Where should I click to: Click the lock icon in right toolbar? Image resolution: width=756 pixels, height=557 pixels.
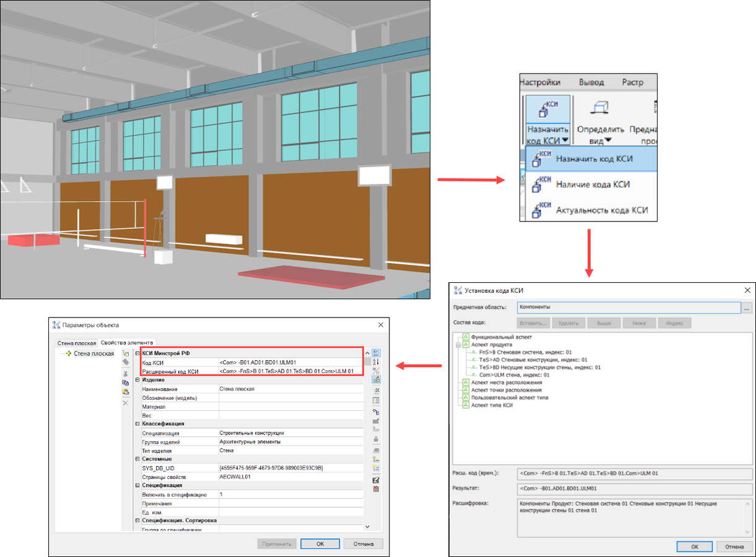376,439
